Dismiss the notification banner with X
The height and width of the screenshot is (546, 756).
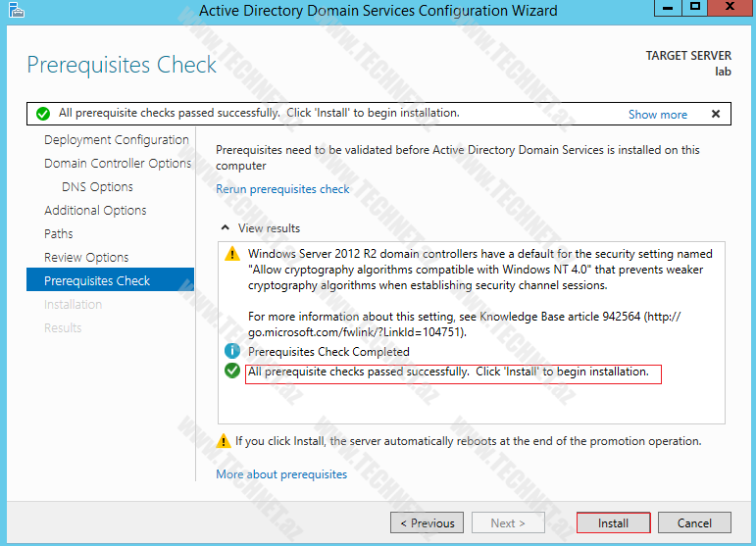[x=715, y=114]
